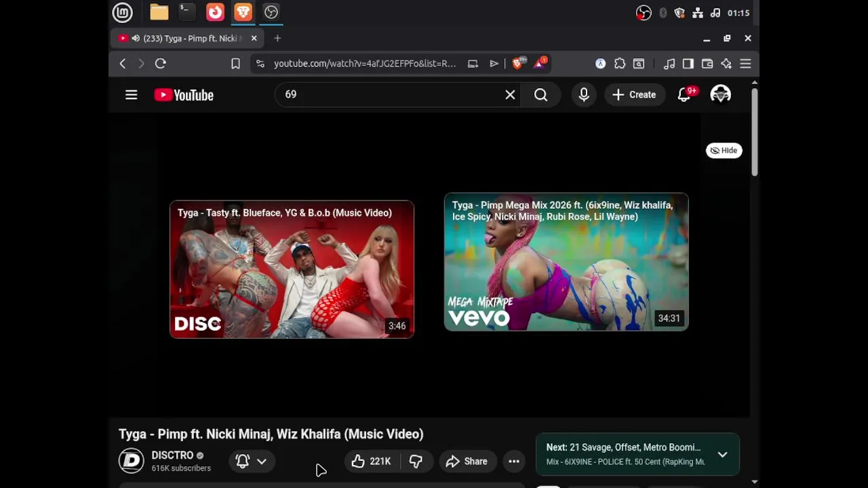Viewport: 868px width, 488px height.
Task: Show the calendar from the 01:15 clock
Action: pyautogui.click(x=738, y=13)
